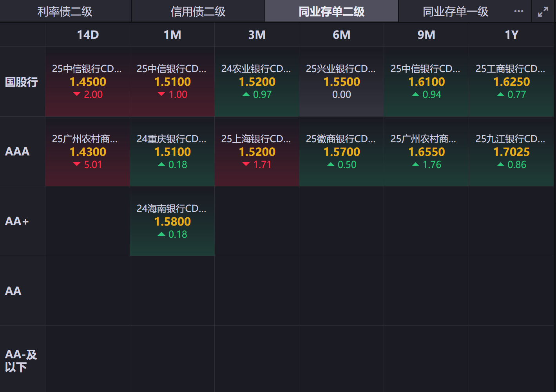The width and height of the screenshot is (556, 392).
Task: Select the AA-及以下 row label
Action: pyautogui.click(x=21, y=361)
